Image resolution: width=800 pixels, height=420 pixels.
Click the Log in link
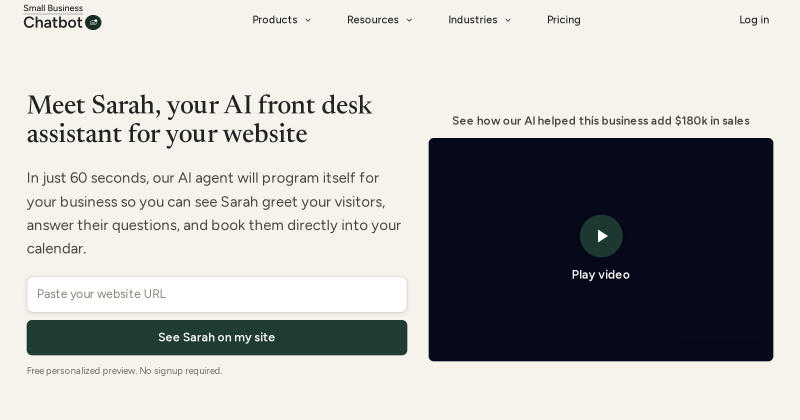click(x=754, y=20)
